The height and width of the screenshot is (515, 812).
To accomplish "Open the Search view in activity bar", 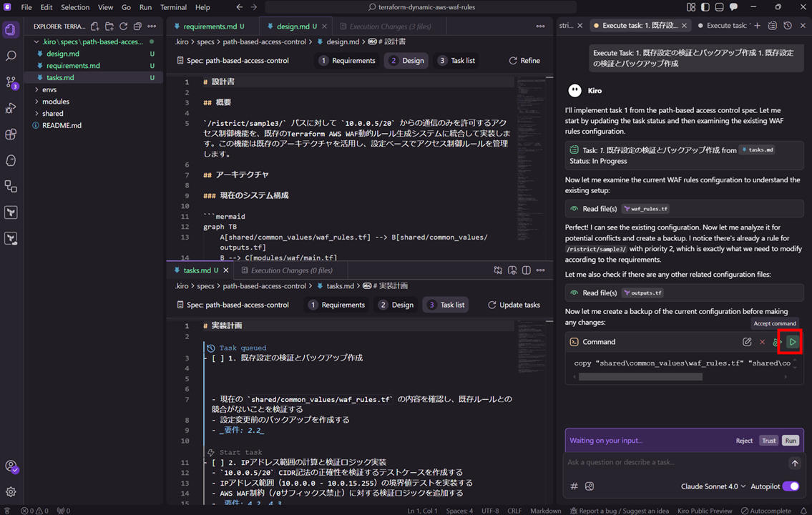I will [10, 55].
